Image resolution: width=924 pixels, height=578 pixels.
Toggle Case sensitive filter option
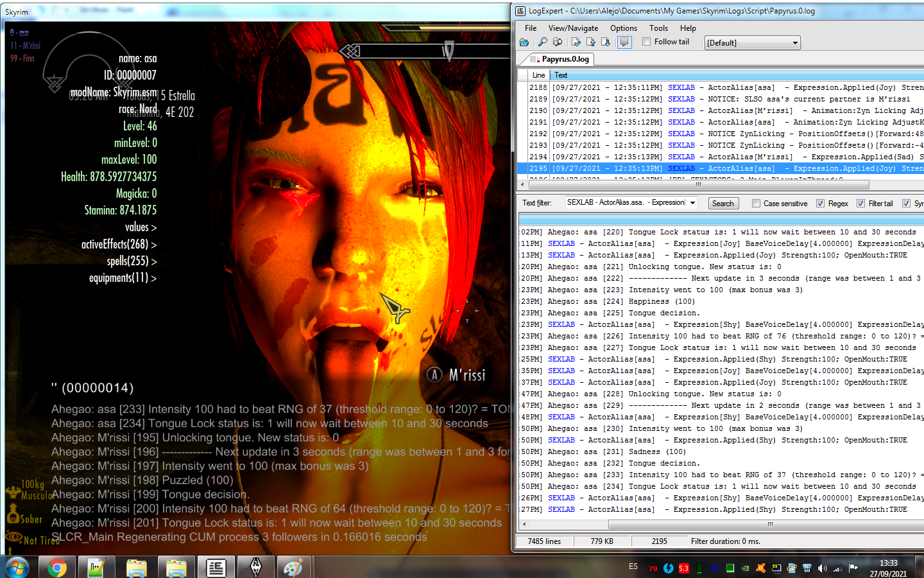756,204
